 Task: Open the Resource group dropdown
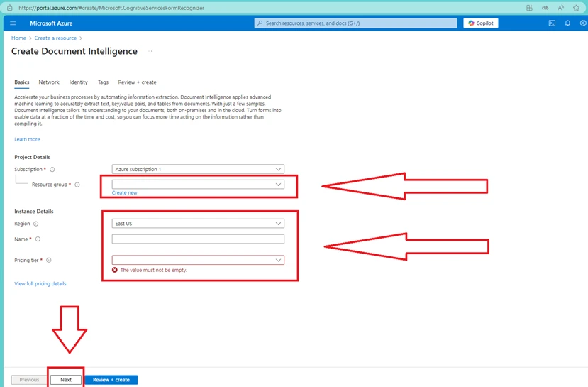pos(198,185)
